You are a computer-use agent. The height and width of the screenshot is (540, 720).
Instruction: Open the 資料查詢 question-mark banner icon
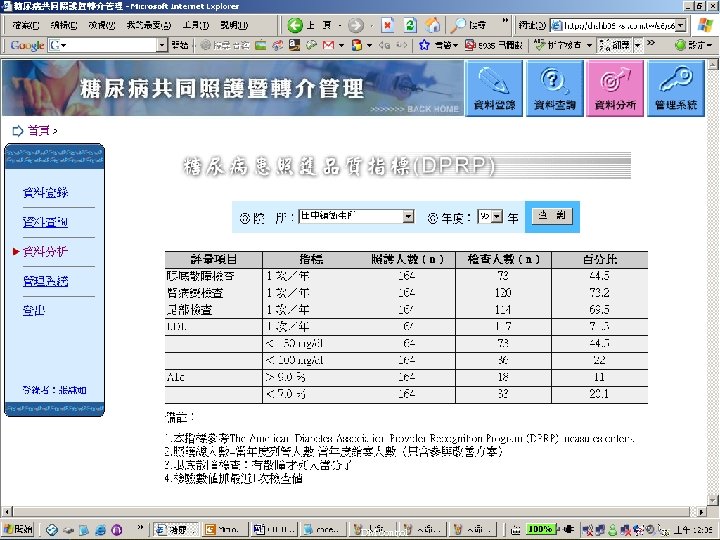555,88
